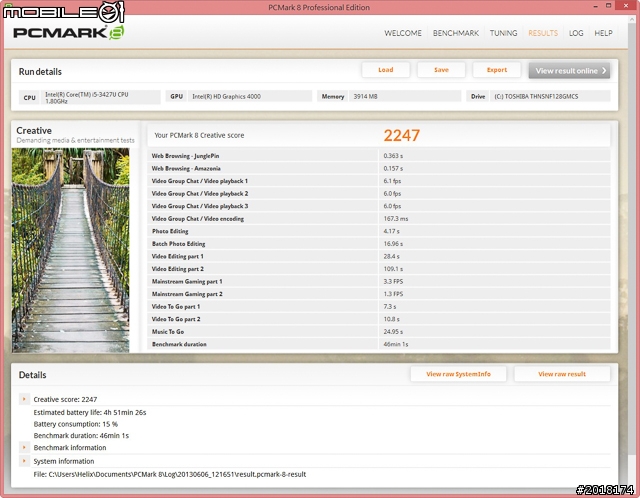
Task: Select the Photo Editing result row
Action: [378, 231]
